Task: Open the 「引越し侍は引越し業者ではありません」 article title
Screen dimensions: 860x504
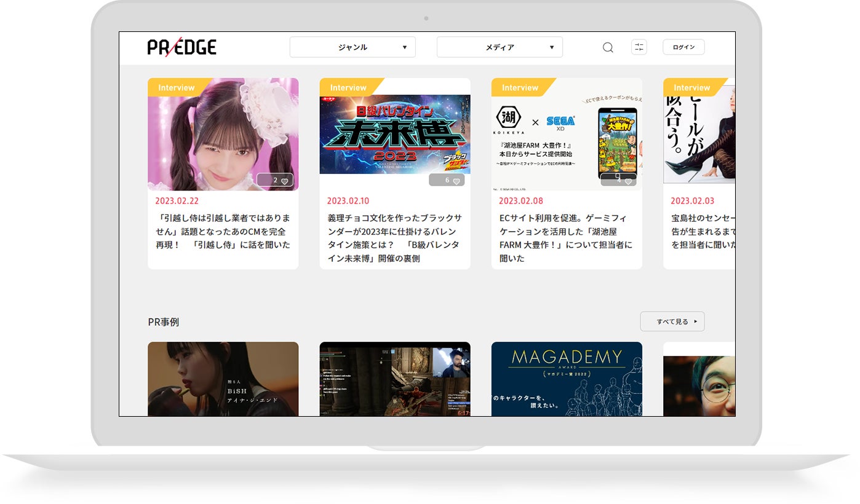Action: pos(223,232)
